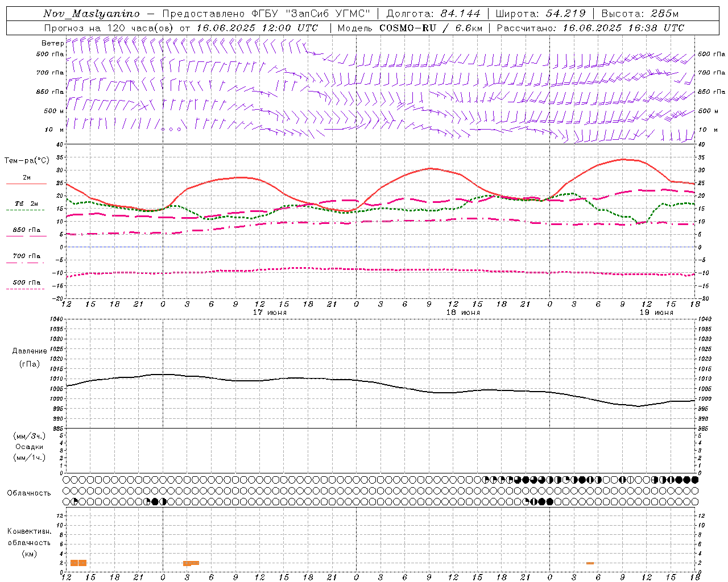The height and width of the screenshot is (582, 728).
Task: Click the '(гПа)' pressure unit label
Action: [x=30, y=364]
